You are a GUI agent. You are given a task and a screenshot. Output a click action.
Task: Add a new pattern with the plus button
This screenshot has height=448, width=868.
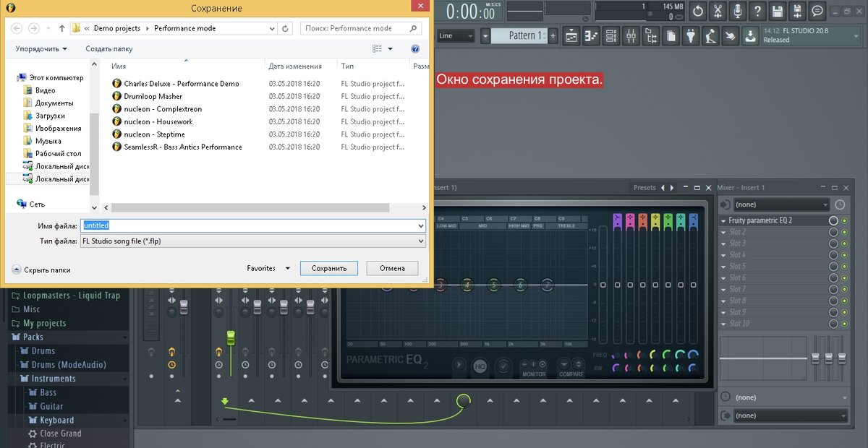553,35
